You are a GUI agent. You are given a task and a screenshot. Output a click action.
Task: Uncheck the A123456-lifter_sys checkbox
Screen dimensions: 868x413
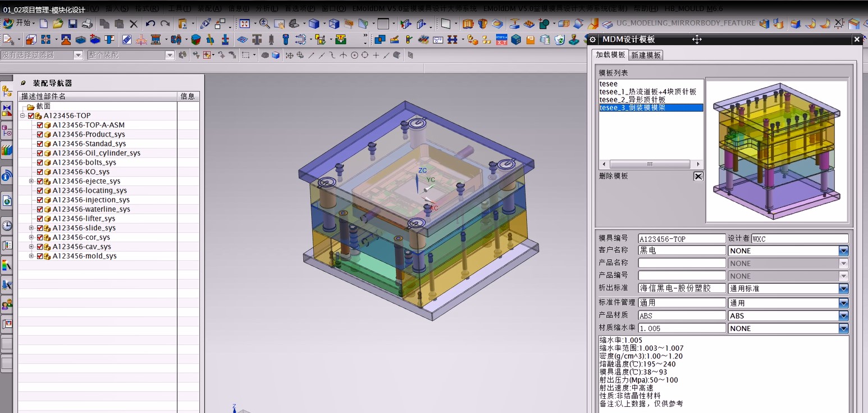[40, 219]
